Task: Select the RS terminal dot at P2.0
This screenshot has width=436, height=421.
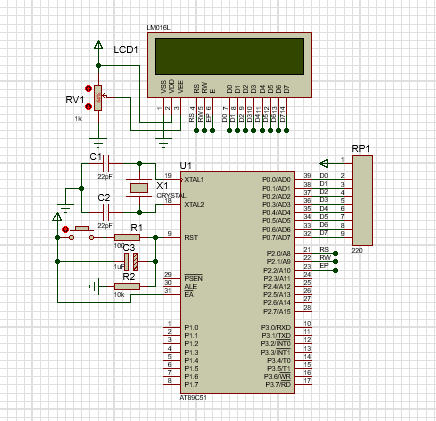Action: click(336, 253)
